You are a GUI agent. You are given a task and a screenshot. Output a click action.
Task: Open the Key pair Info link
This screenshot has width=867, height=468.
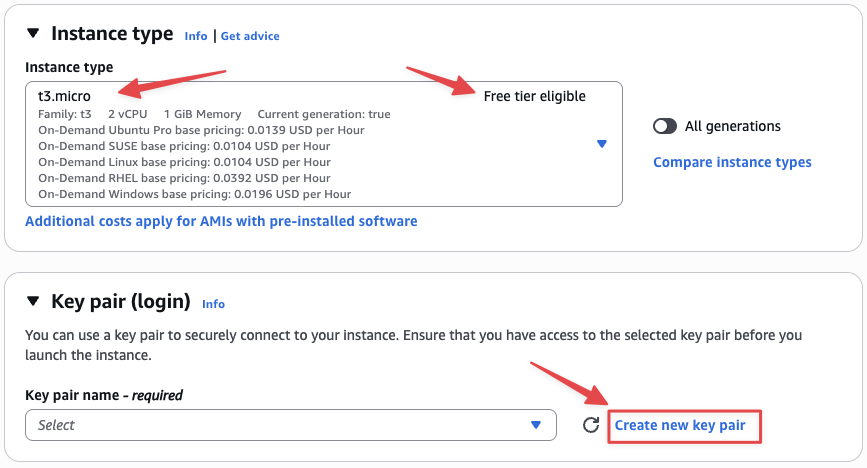coord(213,304)
